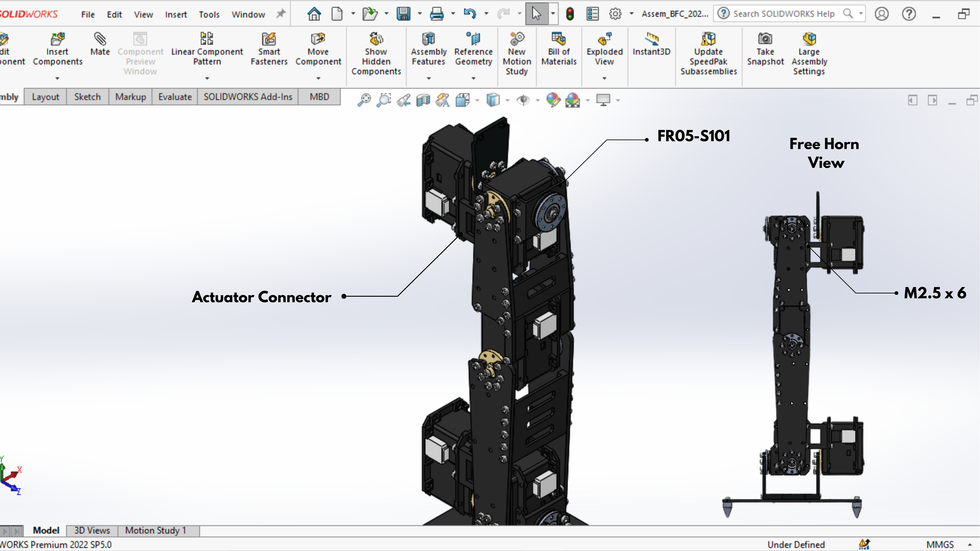980x551 pixels.
Task: Open the Section View tool
Action: coord(423,100)
